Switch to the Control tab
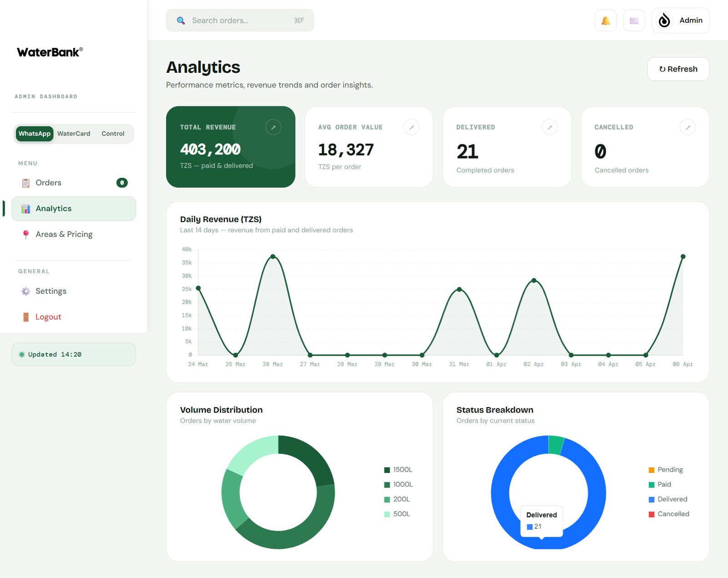 (x=113, y=133)
